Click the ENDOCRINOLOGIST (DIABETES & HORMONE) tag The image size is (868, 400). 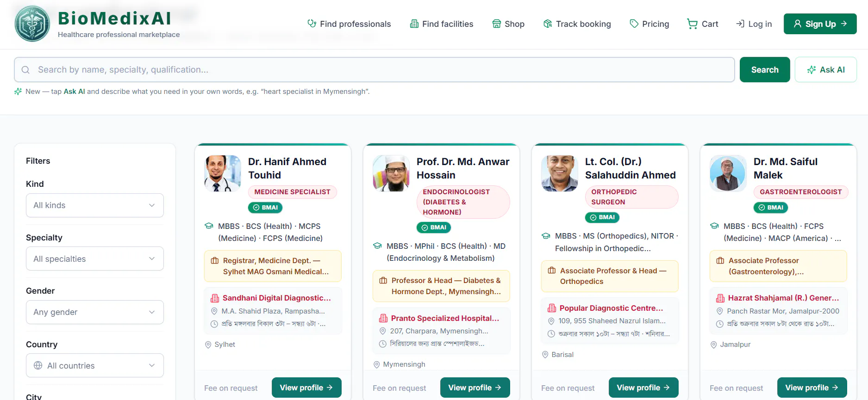click(463, 202)
